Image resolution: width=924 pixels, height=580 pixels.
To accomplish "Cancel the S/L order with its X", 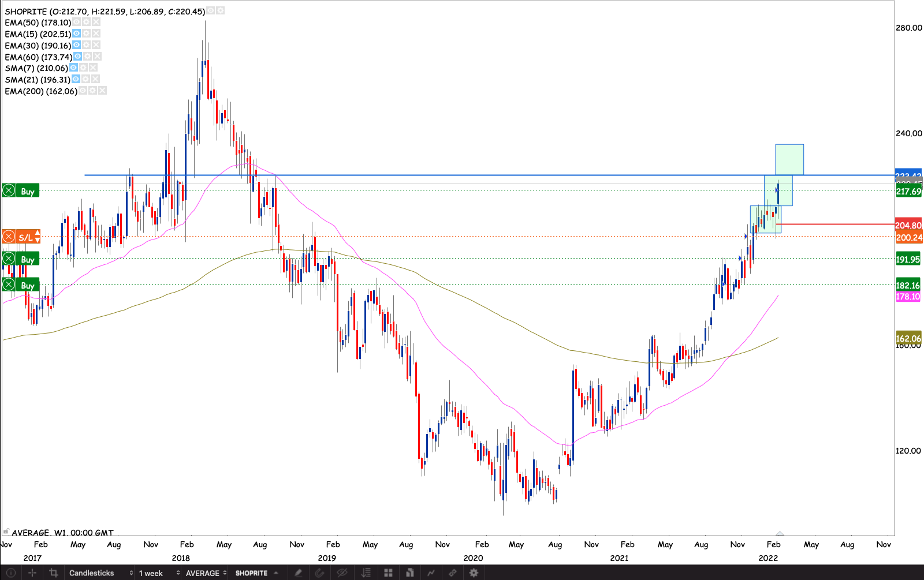I will coord(9,237).
